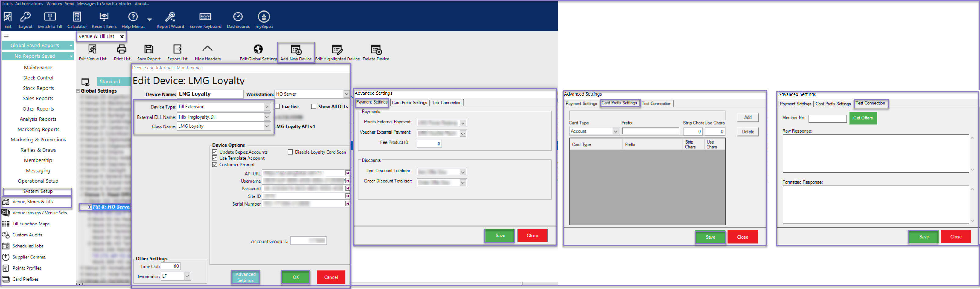The height and width of the screenshot is (289, 980).
Task: Click Add New Device toolbar icon
Action: tap(296, 50)
